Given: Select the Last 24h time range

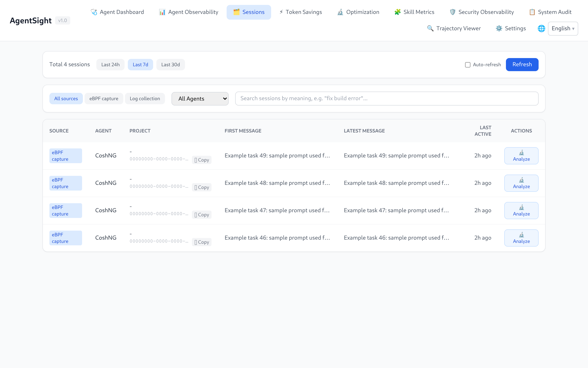Looking at the screenshot, I should click(x=110, y=64).
